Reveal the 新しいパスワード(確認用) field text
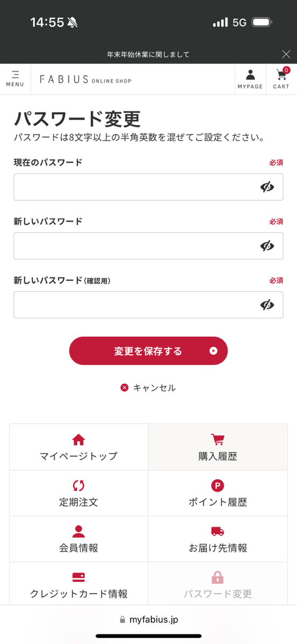 [x=267, y=305]
